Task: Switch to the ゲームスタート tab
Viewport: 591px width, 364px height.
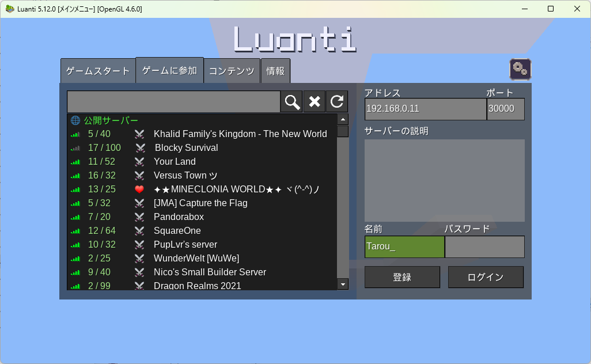Action: 98,71
